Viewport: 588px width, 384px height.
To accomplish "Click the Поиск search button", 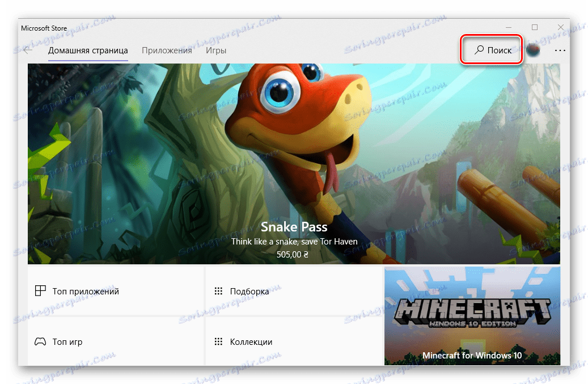I will (x=491, y=50).
